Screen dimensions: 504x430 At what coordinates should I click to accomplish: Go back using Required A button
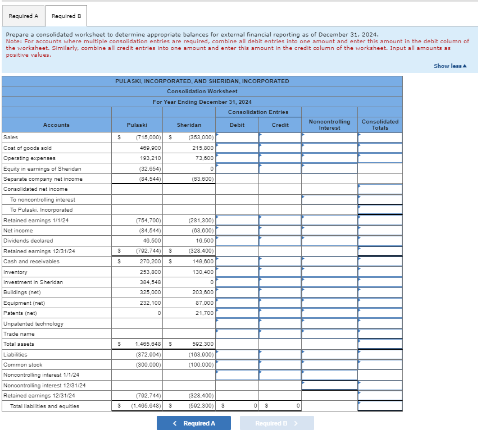(x=194, y=423)
